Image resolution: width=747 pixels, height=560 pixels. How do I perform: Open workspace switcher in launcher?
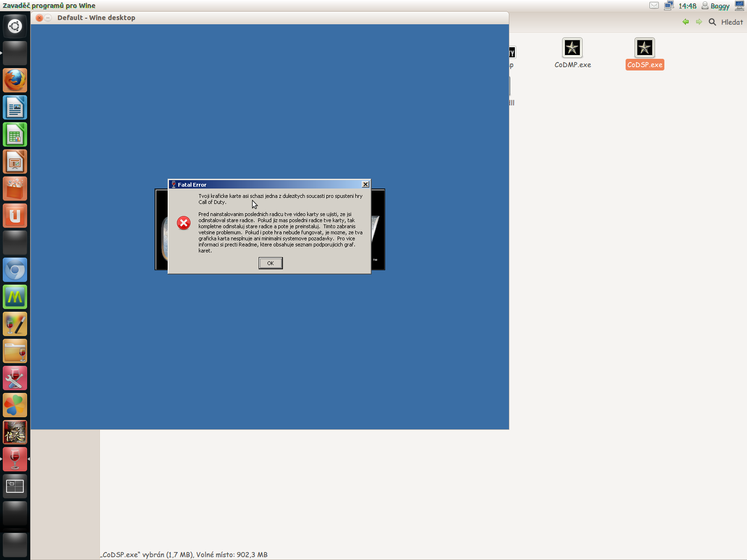[15, 486]
